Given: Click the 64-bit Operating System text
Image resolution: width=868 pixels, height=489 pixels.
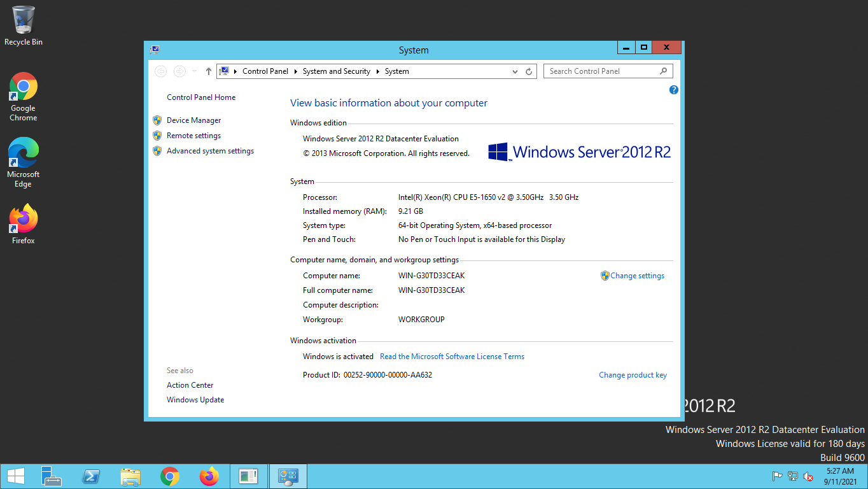Looking at the screenshot, I should click(475, 225).
